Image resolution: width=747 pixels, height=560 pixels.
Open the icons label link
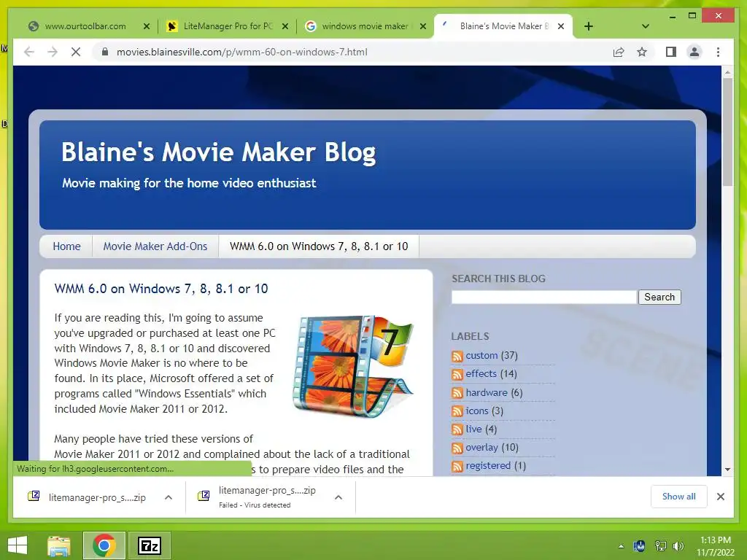tap(477, 411)
